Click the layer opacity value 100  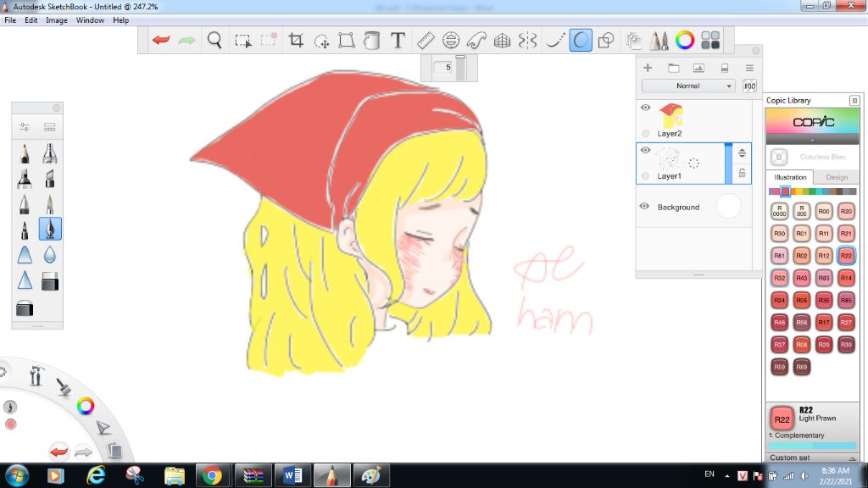pos(749,86)
